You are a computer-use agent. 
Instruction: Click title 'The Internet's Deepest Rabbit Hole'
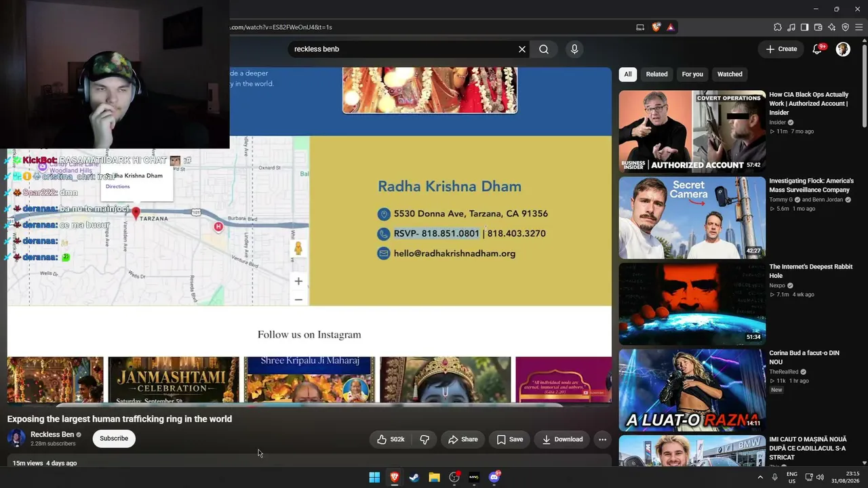pos(810,271)
